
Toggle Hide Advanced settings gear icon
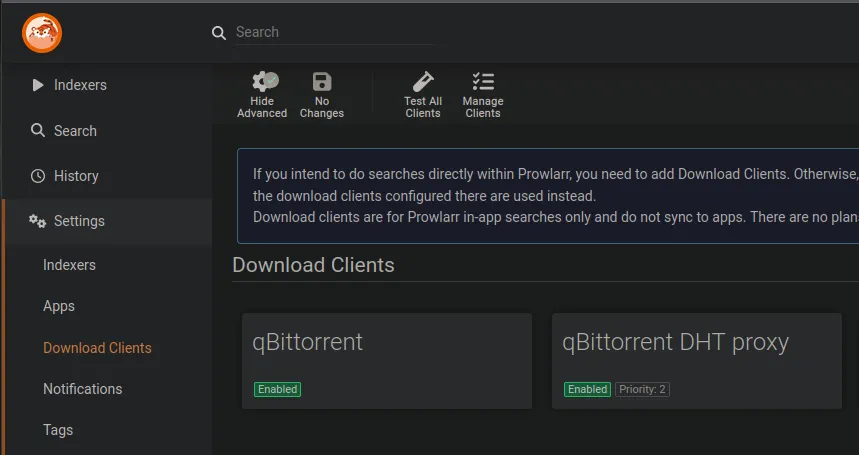pyautogui.click(x=263, y=83)
